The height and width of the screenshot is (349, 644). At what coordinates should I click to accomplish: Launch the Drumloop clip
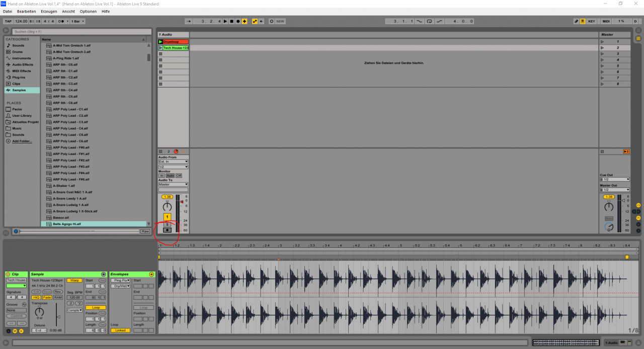click(160, 42)
